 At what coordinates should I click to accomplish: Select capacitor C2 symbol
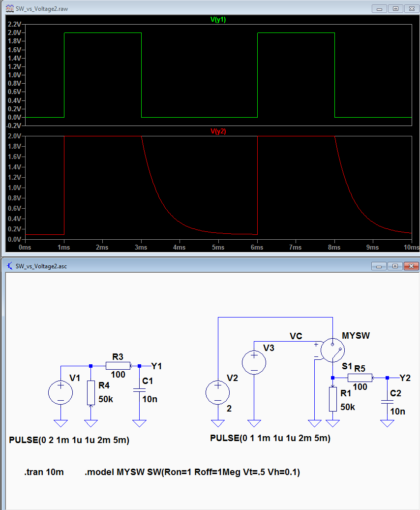(387, 402)
